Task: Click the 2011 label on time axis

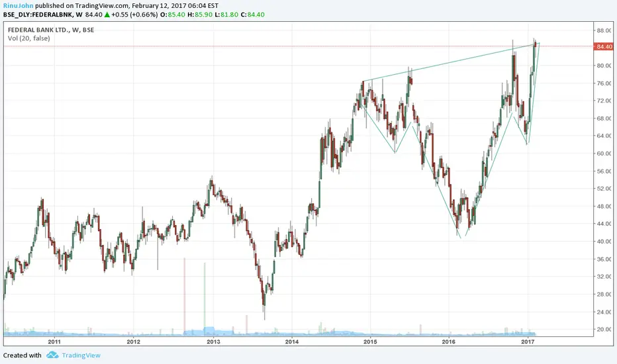Action: point(54,341)
